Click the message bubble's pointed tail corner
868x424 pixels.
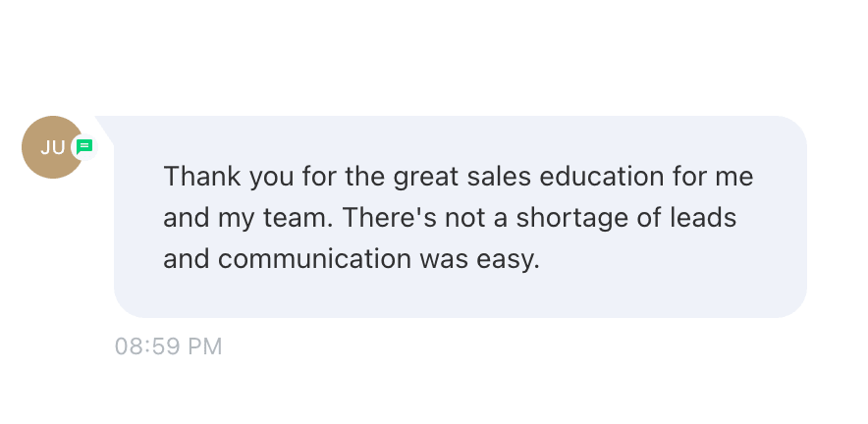103,124
